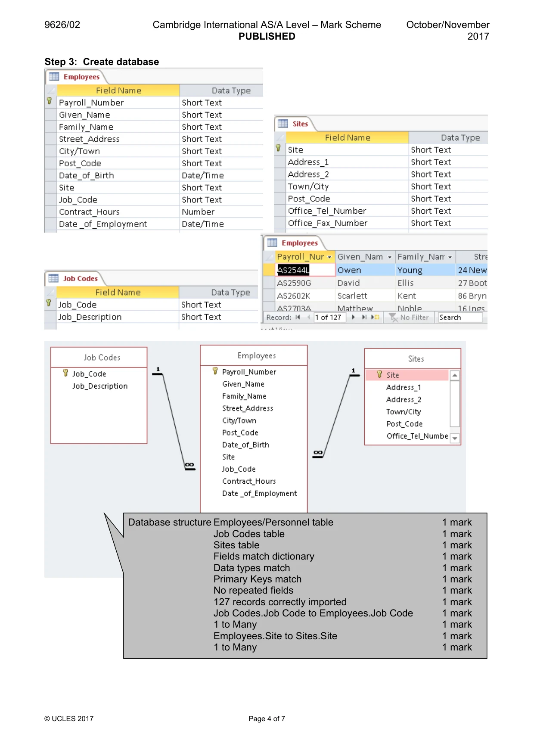This screenshot has height=756, width=534.
Task: Select Job_Description in the relationships Job Codes box
Action: (100, 386)
